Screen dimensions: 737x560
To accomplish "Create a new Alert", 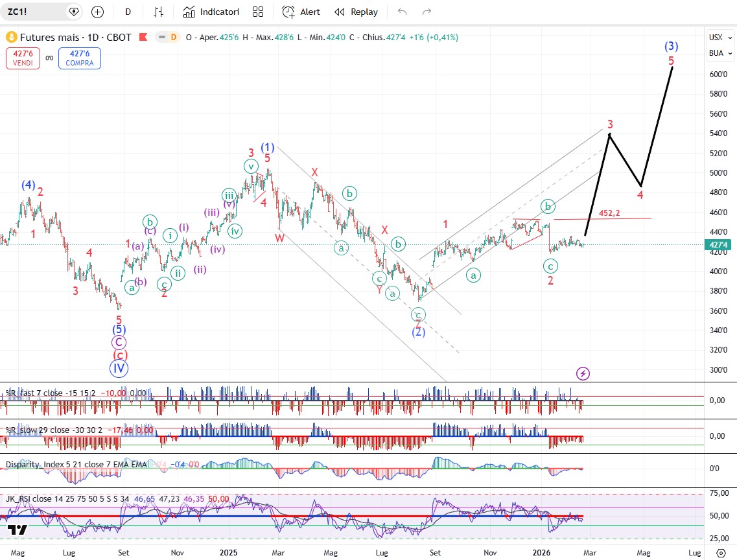I will 301,12.
